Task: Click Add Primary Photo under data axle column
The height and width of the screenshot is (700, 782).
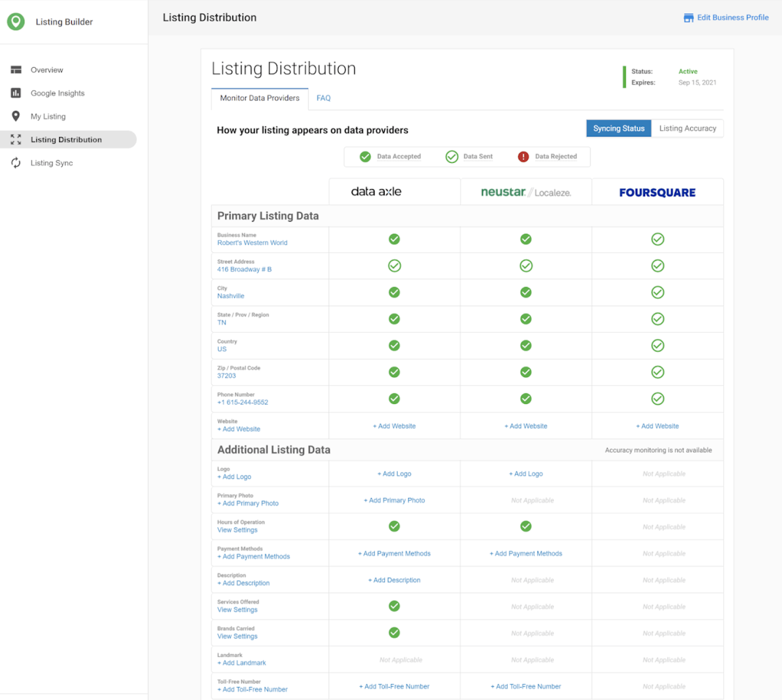Action: coord(394,500)
